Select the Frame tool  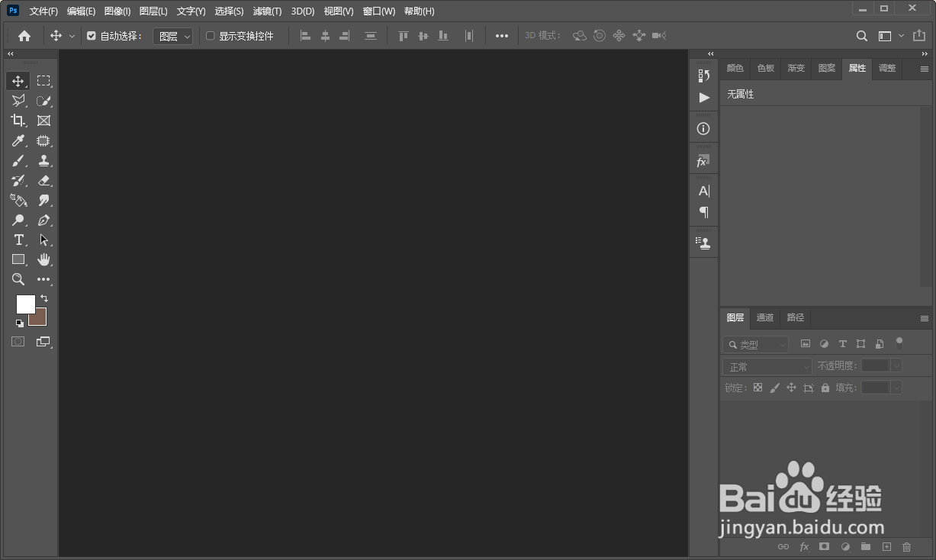[44, 121]
